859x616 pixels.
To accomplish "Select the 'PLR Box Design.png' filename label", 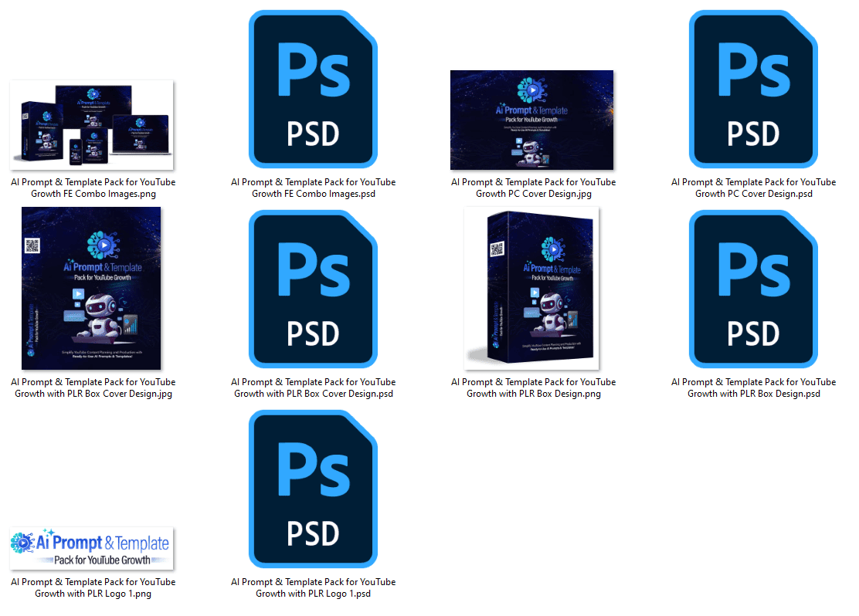I will (x=533, y=388).
